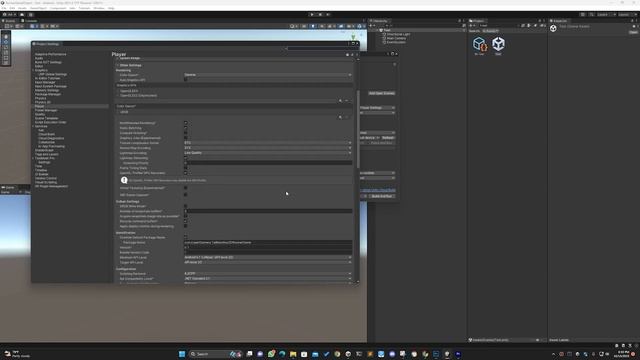Start Play mode in Unity toolbar
Viewport: 640px width, 360px height.
pyautogui.click(x=312, y=15)
